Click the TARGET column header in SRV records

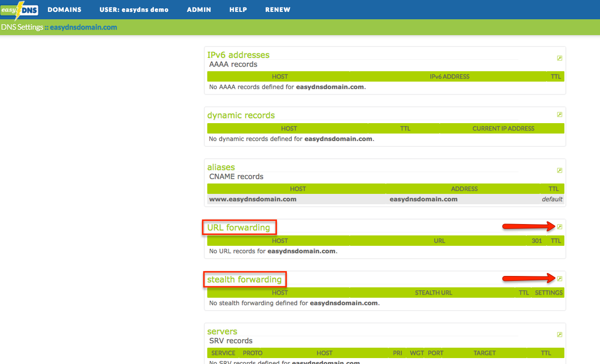(x=484, y=353)
